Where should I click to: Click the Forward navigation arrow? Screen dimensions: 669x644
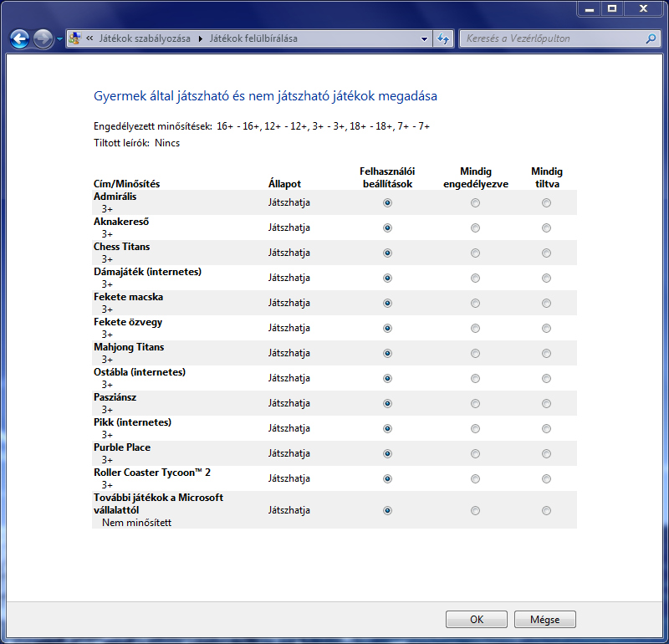[x=43, y=38]
